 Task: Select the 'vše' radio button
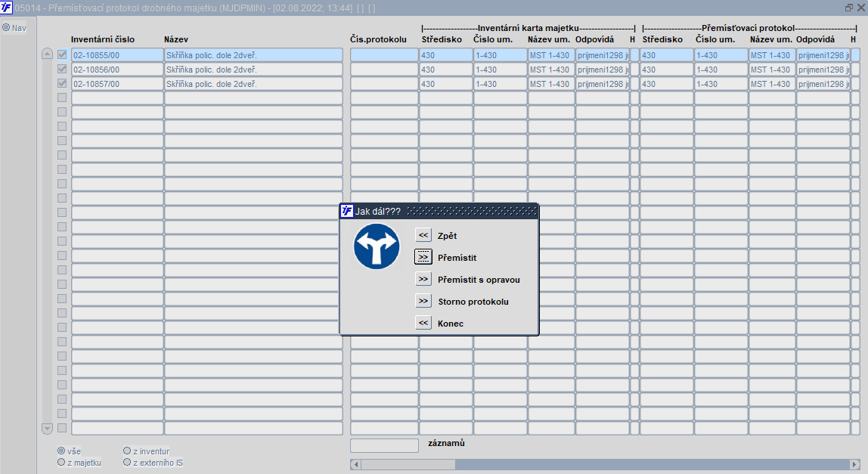pyautogui.click(x=61, y=451)
